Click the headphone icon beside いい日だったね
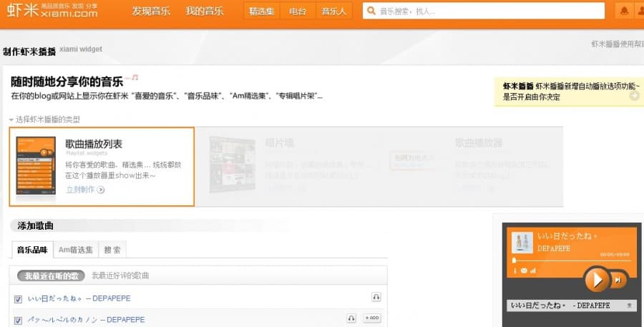Viewport: 644px width, 327px height. (376, 297)
